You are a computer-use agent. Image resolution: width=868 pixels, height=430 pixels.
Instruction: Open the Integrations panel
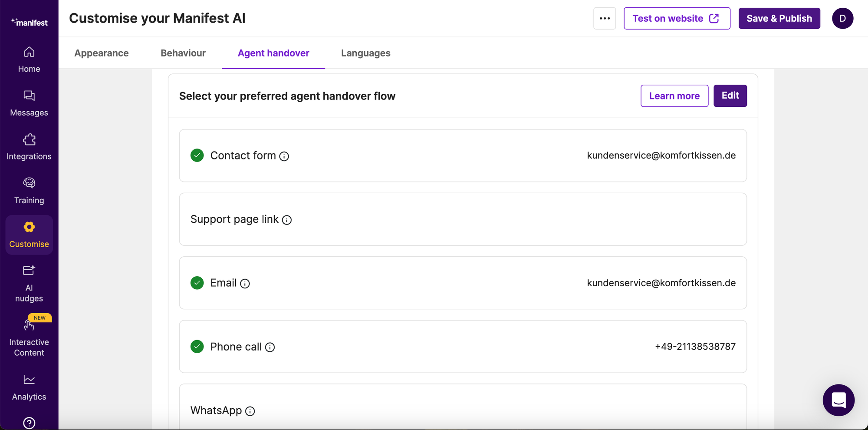pyautogui.click(x=29, y=147)
